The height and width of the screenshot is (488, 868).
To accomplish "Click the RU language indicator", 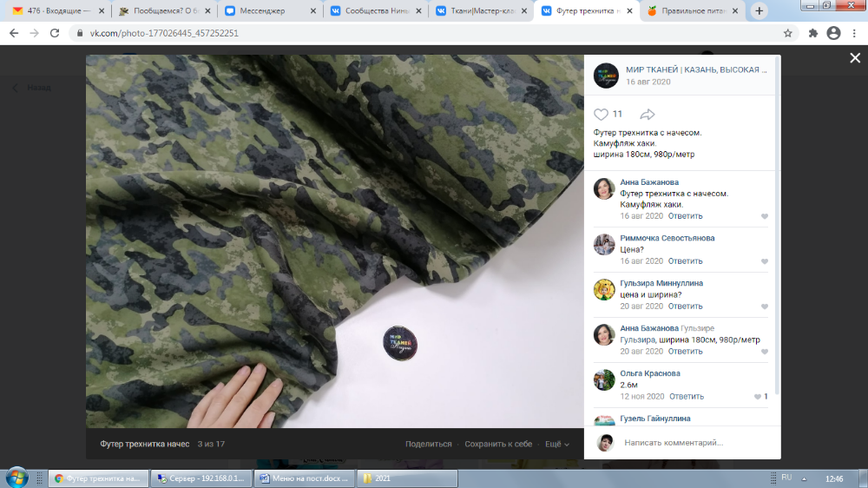I will coord(786,478).
